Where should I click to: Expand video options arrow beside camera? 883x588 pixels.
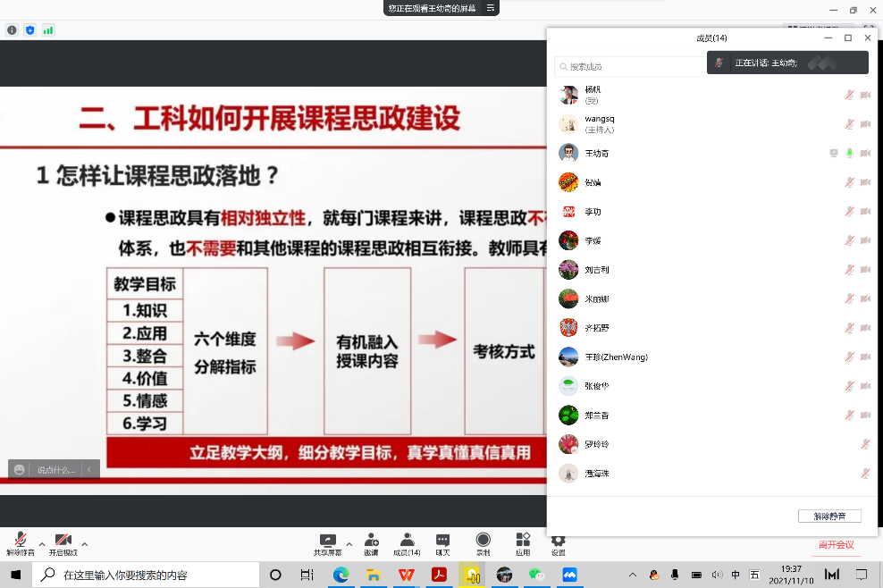[x=85, y=543]
